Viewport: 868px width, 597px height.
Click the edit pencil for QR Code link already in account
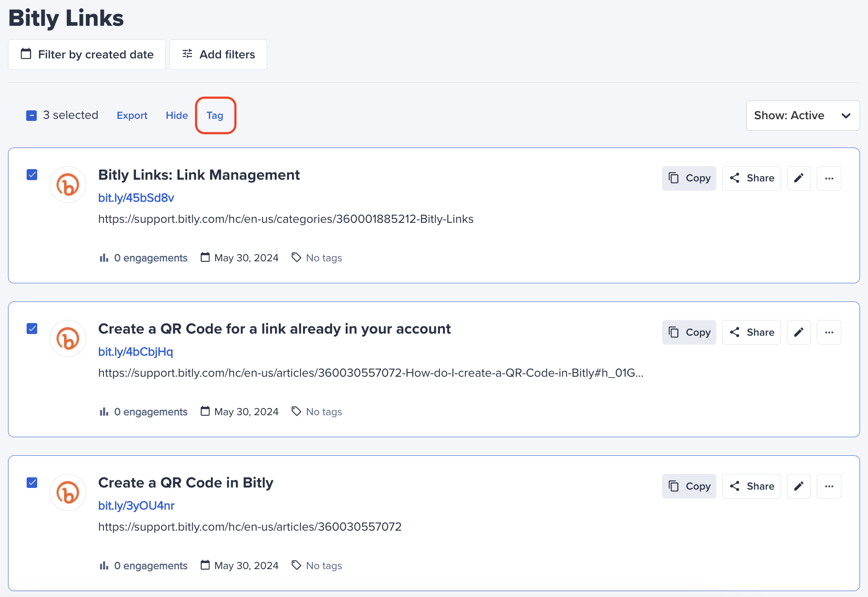(x=799, y=332)
